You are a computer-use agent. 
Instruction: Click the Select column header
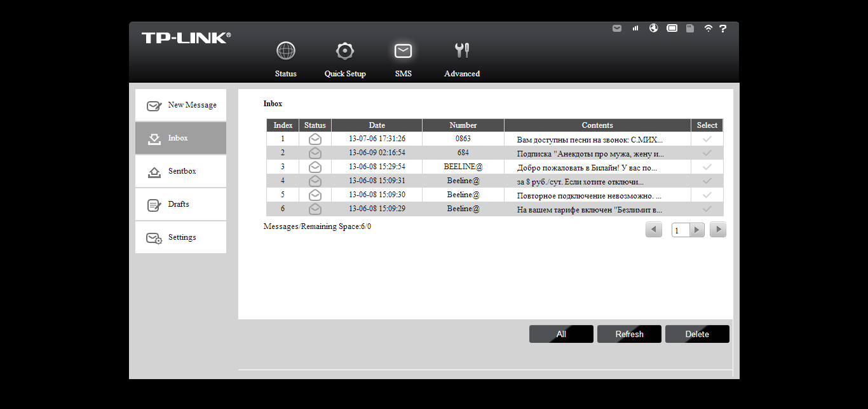click(x=707, y=125)
